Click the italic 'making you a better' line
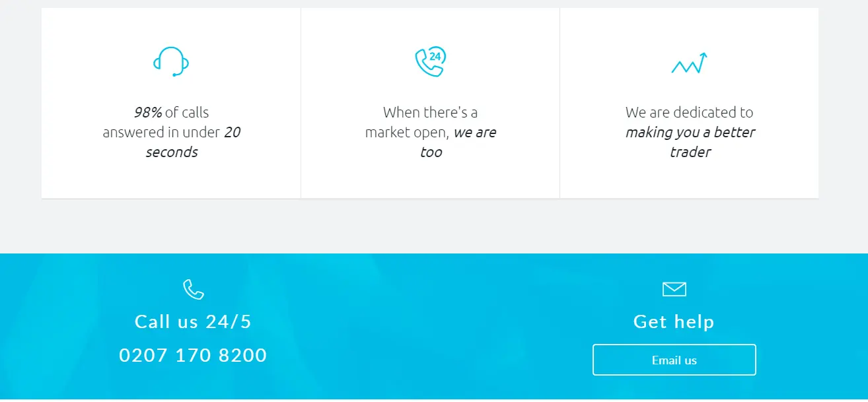 pos(690,132)
